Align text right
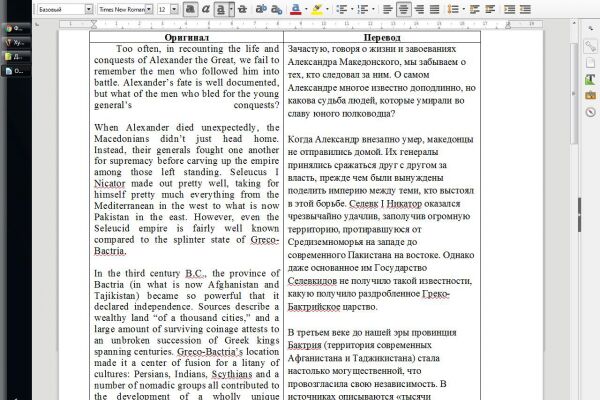This screenshot has width=600, height=400. pyautogui.click(x=419, y=9)
